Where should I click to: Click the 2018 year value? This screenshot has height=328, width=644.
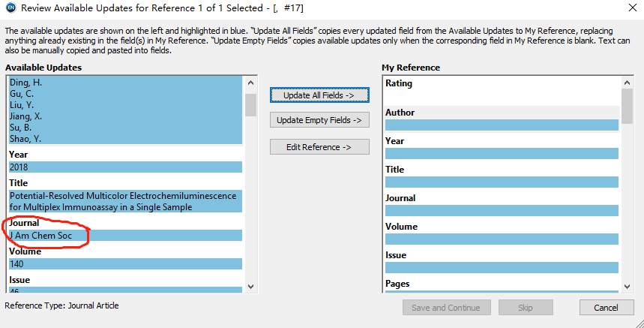pyautogui.click(x=125, y=167)
